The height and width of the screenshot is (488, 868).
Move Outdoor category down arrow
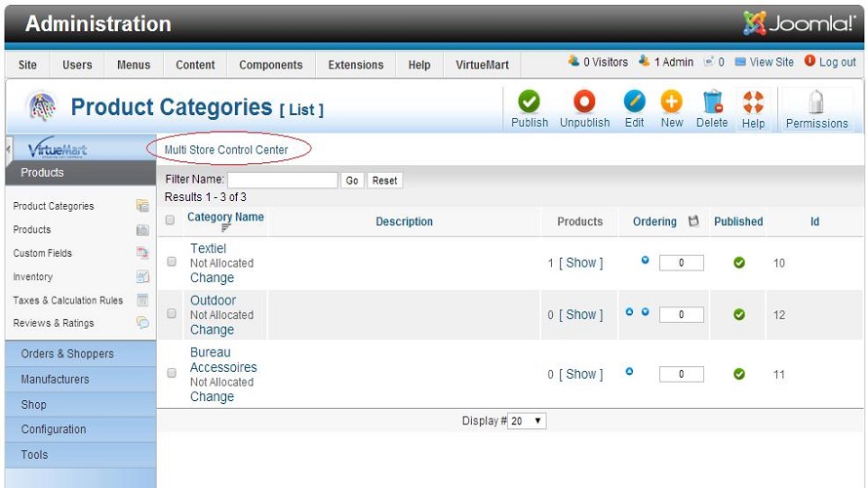645,312
